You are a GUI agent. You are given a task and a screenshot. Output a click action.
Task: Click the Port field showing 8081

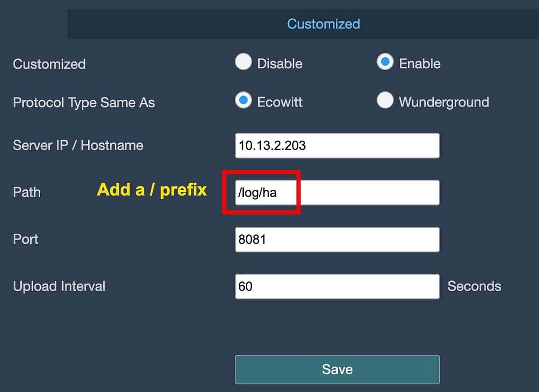[337, 240]
